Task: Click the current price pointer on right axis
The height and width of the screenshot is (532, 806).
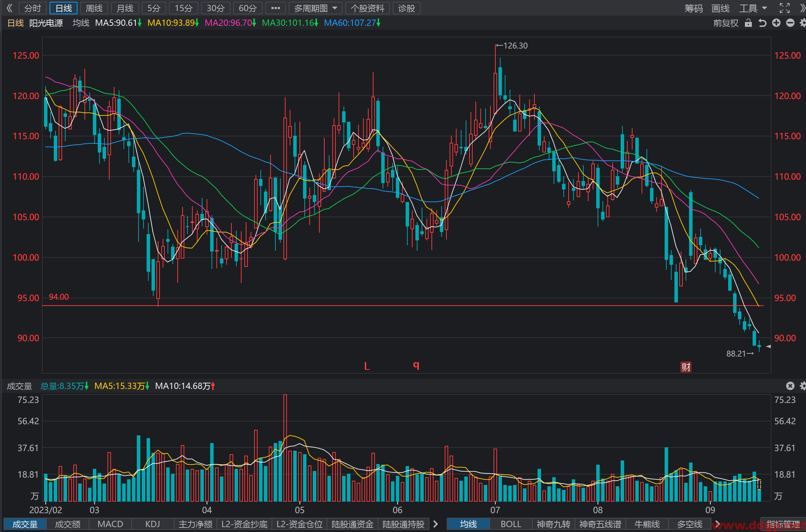Action: point(768,346)
